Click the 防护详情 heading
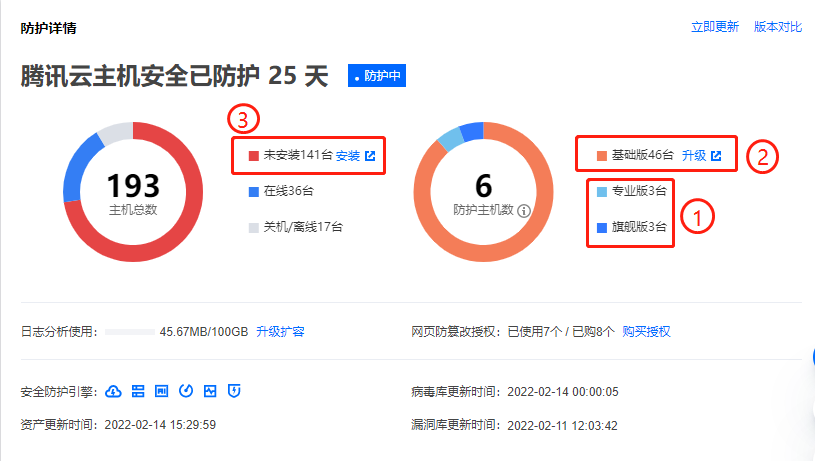This screenshot has width=815, height=461. [48, 28]
